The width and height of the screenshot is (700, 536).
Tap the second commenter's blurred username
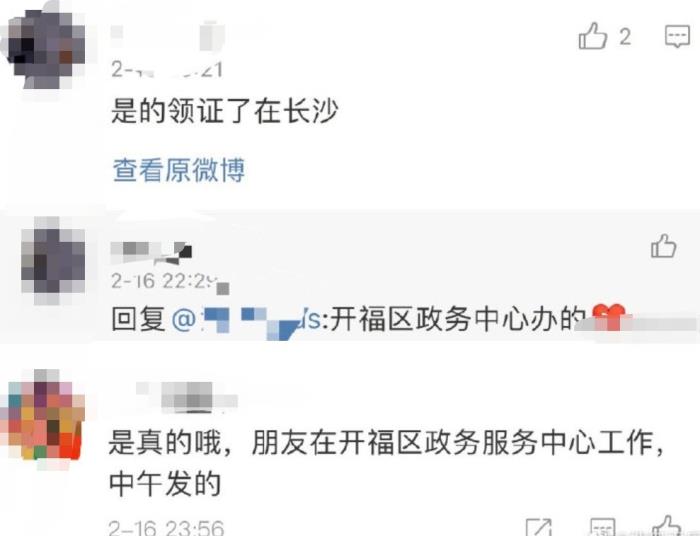pos(151,252)
